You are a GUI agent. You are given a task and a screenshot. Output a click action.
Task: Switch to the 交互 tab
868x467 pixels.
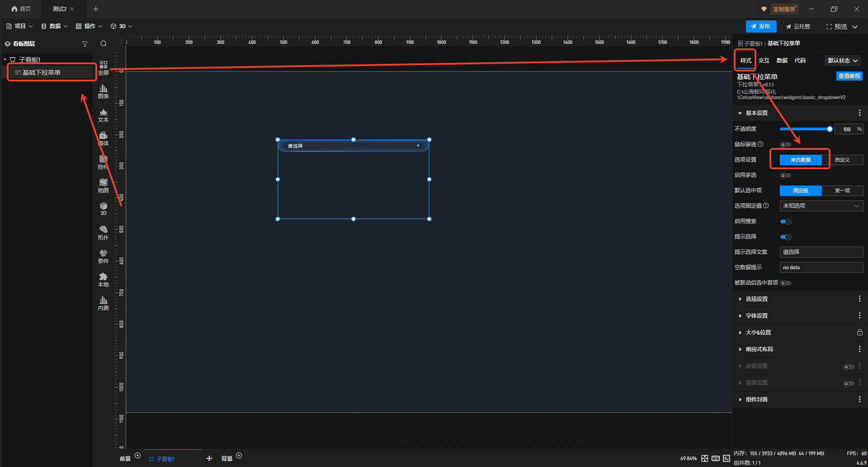764,61
